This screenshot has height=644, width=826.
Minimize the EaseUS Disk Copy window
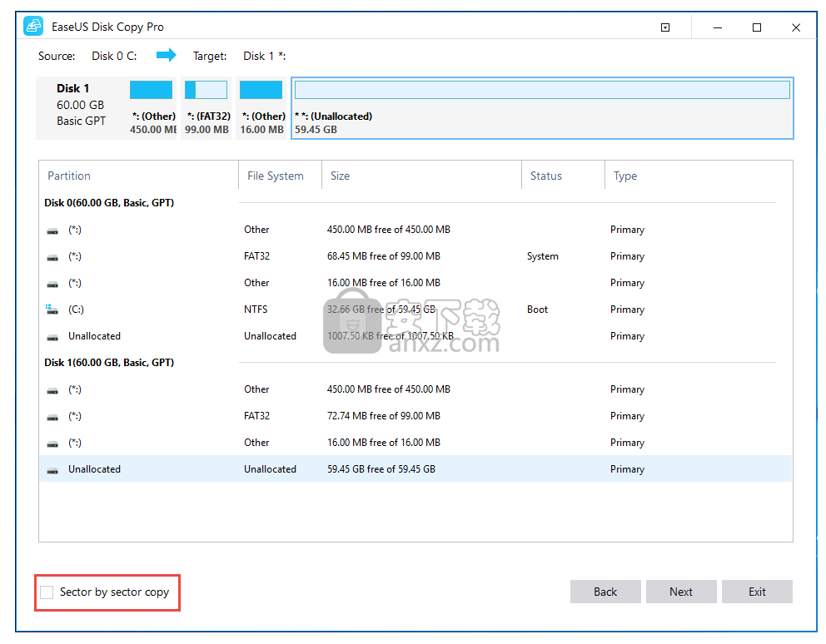[718, 27]
